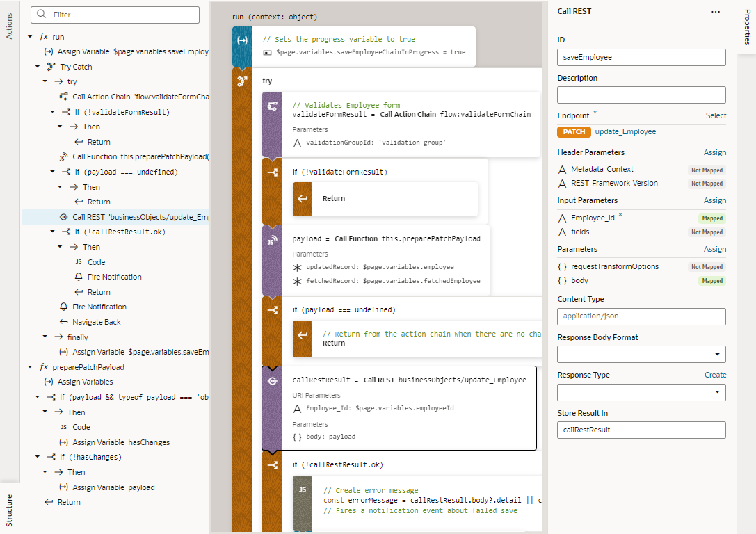Viewport: 756px width, 534px height.
Task: Open the Response Type dropdown
Action: (x=717, y=392)
